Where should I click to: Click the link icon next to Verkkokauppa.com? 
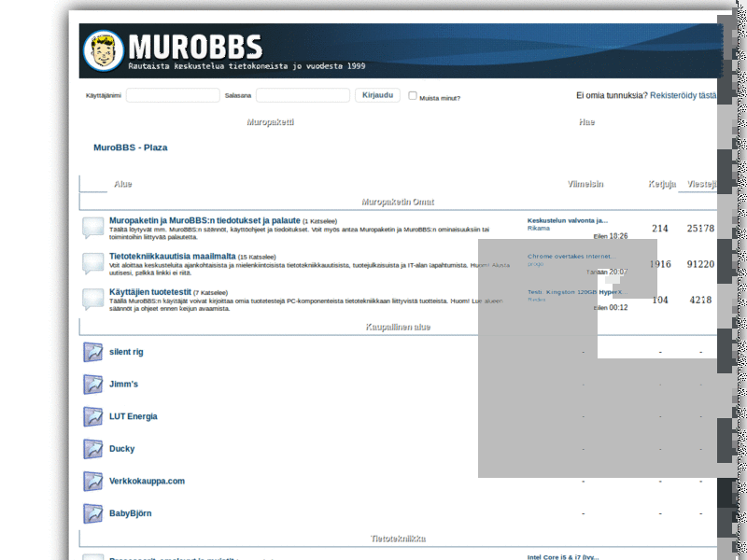tap(92, 482)
